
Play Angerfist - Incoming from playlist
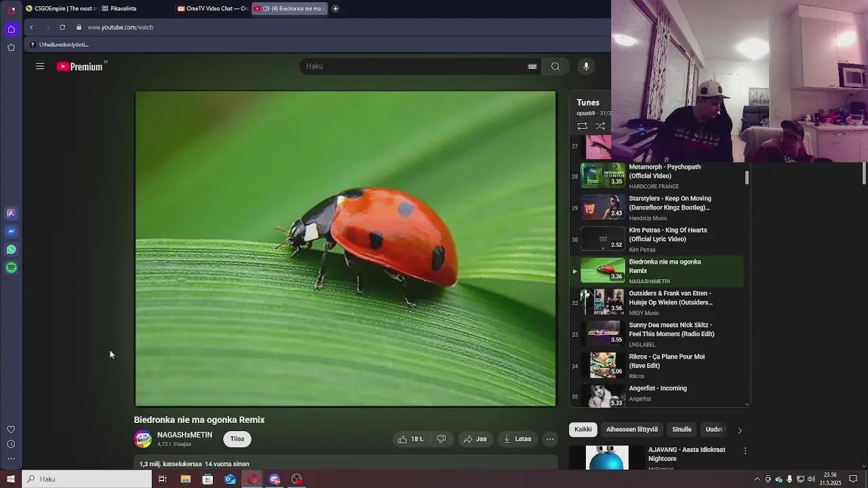[x=658, y=394]
